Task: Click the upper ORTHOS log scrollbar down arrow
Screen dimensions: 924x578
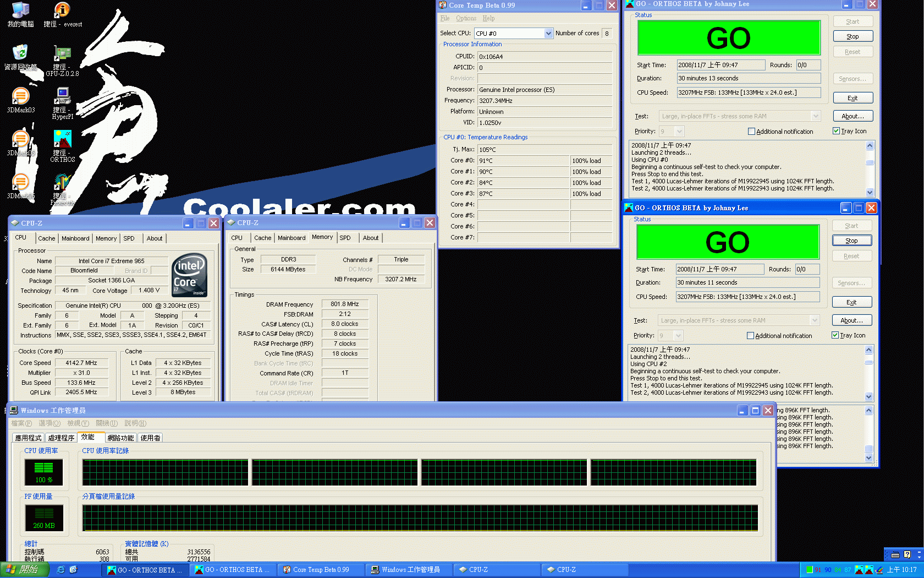Action: [870, 192]
